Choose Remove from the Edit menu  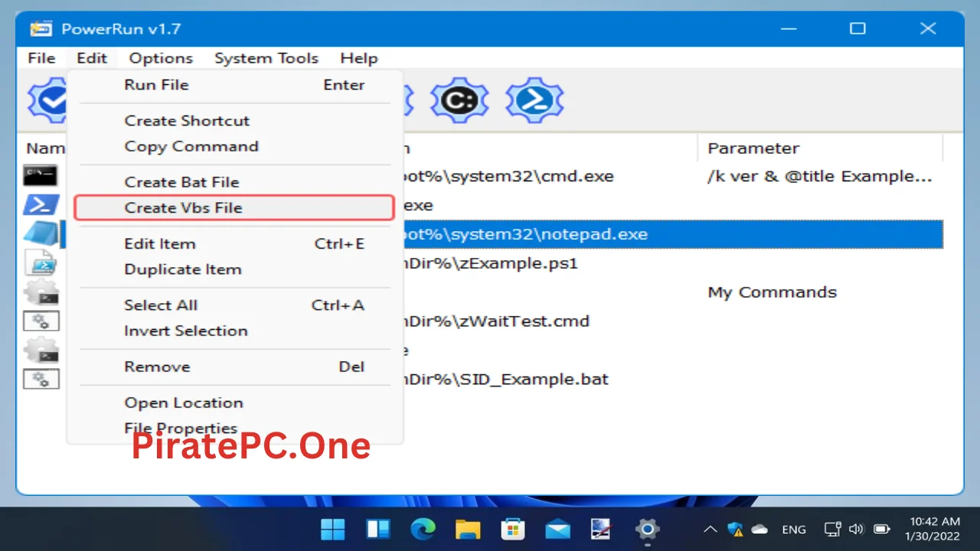235,367
